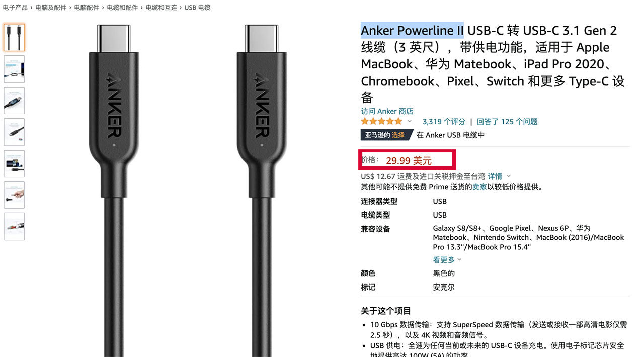The image size is (644, 357).
Task: Open the 电子产品 breadcrumb
Action: click(x=15, y=8)
